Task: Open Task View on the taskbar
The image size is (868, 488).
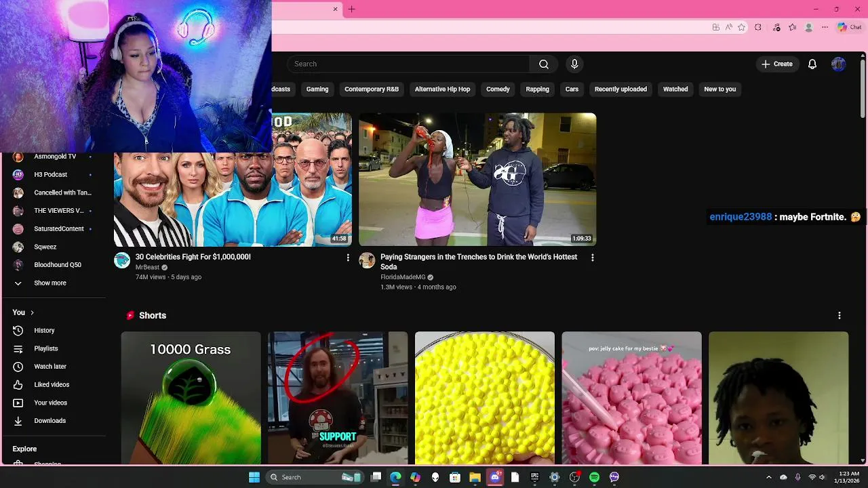Action: [x=376, y=477]
